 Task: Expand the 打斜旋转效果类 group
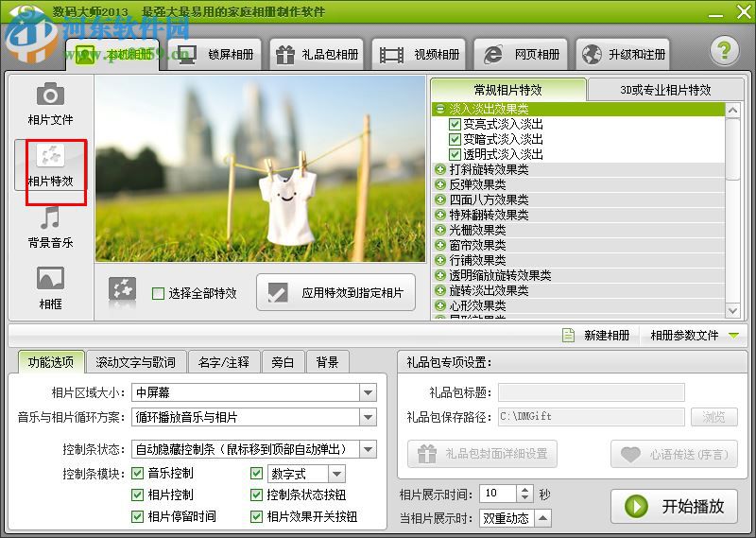click(439, 169)
